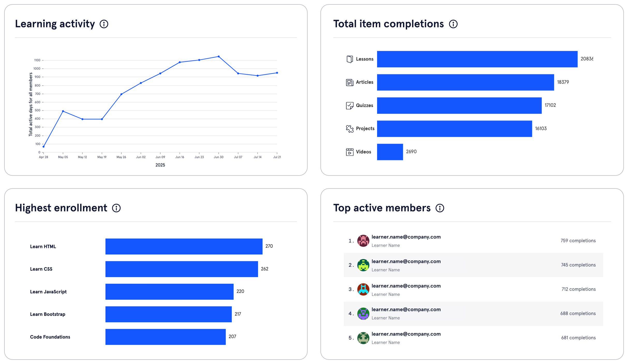
Task: Select the "681 completions" text
Action: pyautogui.click(x=578, y=338)
